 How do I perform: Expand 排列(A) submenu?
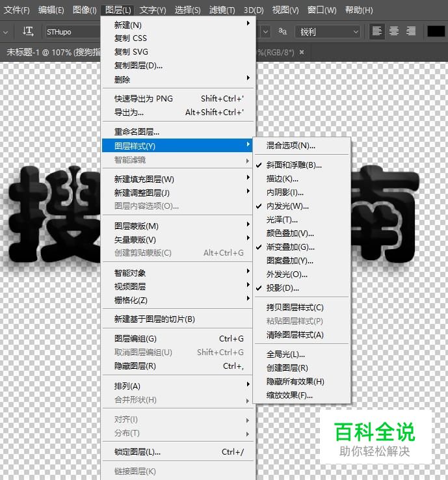(x=178, y=386)
